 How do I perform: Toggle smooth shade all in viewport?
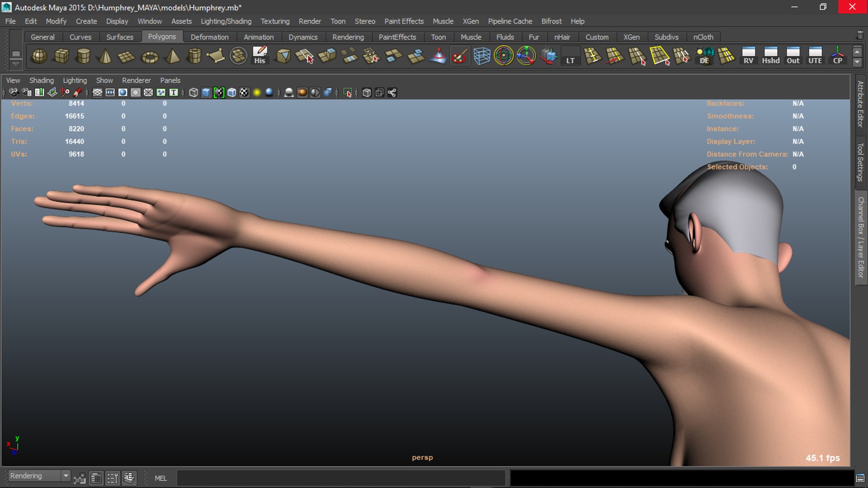[206, 93]
